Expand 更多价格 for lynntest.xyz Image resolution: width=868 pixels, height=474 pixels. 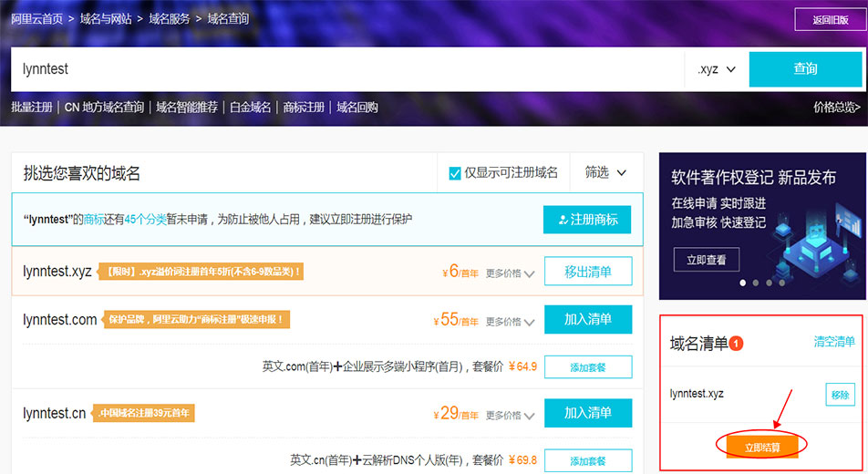pyautogui.click(x=510, y=273)
